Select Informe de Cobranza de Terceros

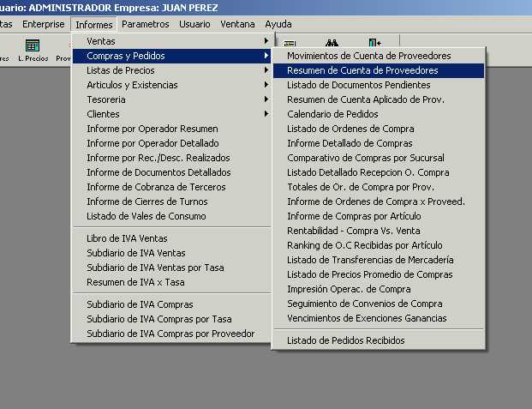pyautogui.click(x=171, y=187)
